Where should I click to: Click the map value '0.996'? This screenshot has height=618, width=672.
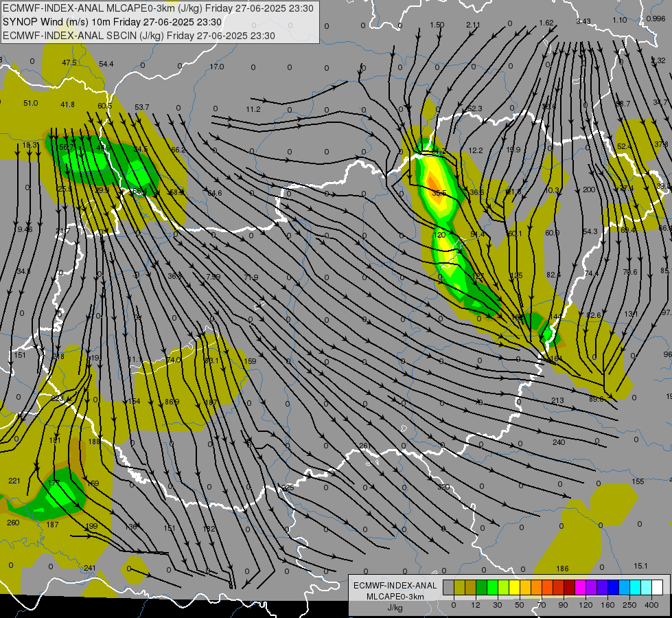coord(656,19)
